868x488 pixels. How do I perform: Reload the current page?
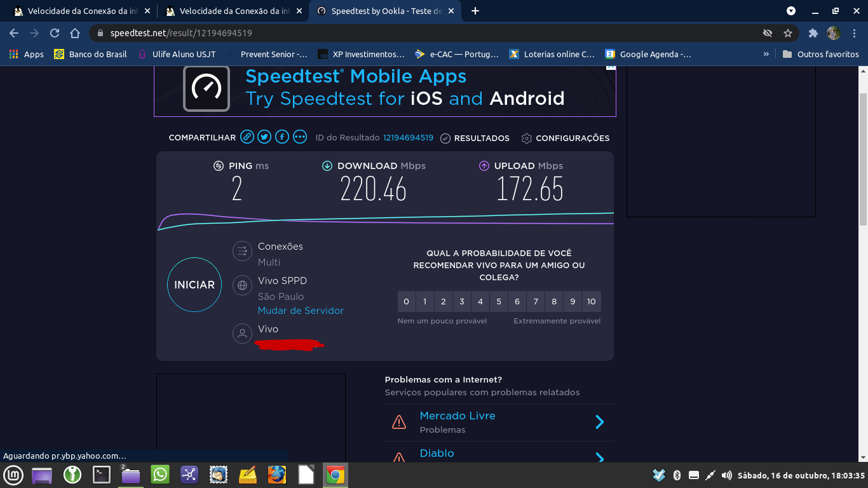pos(55,33)
